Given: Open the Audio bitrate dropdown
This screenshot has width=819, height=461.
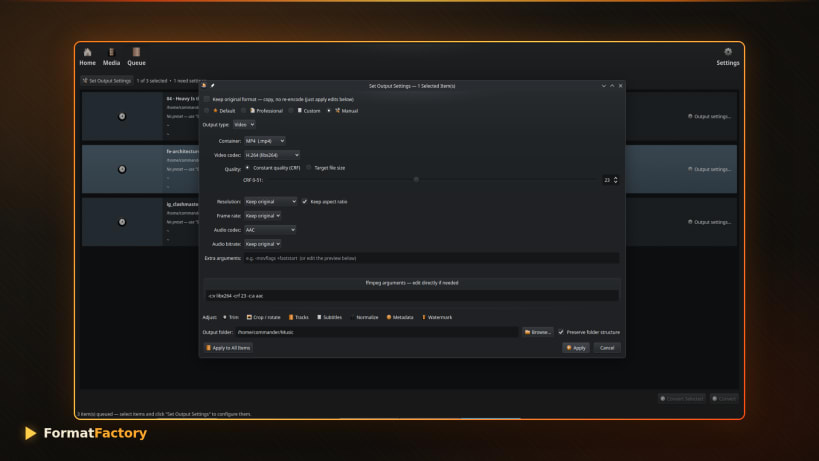Looking at the screenshot, I should (263, 244).
